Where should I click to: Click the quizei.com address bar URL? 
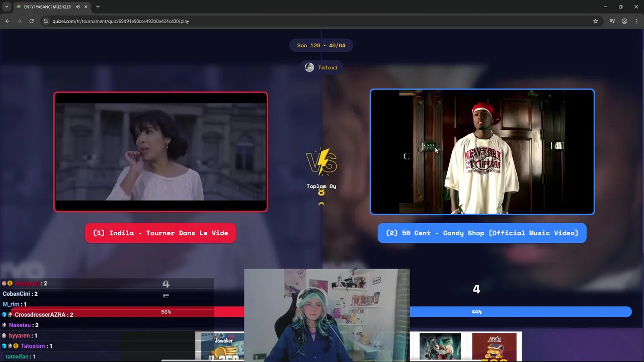(121, 21)
